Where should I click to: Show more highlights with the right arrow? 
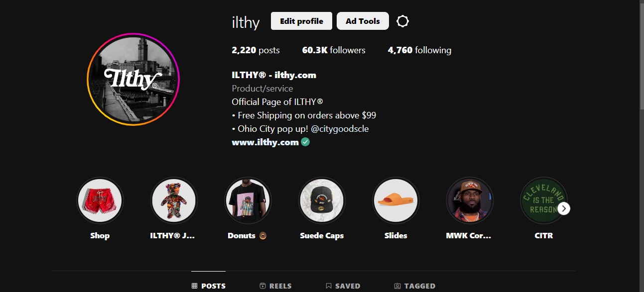tap(563, 208)
